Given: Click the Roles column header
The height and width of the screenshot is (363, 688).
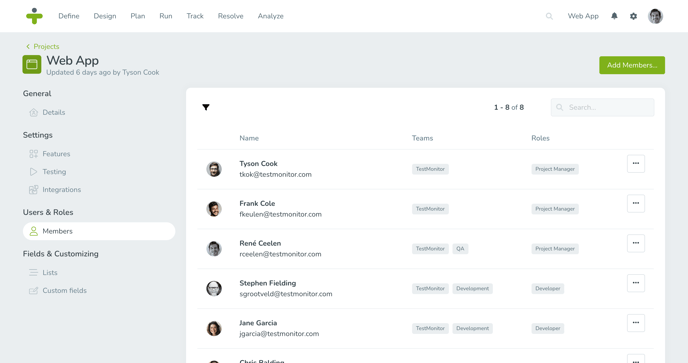Looking at the screenshot, I should point(540,138).
